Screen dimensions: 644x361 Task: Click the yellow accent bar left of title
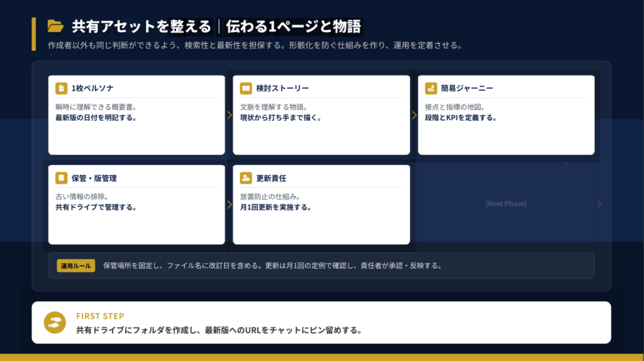tap(34, 34)
